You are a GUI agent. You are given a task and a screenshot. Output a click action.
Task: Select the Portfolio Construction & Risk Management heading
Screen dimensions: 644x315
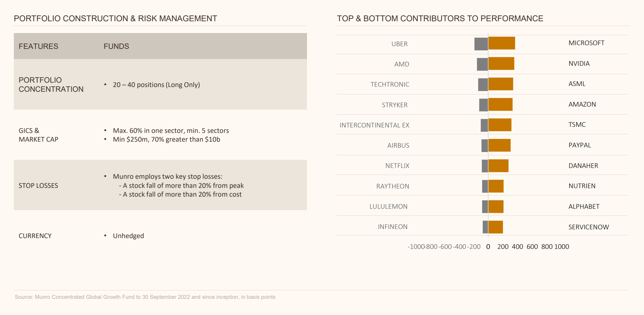(115, 19)
